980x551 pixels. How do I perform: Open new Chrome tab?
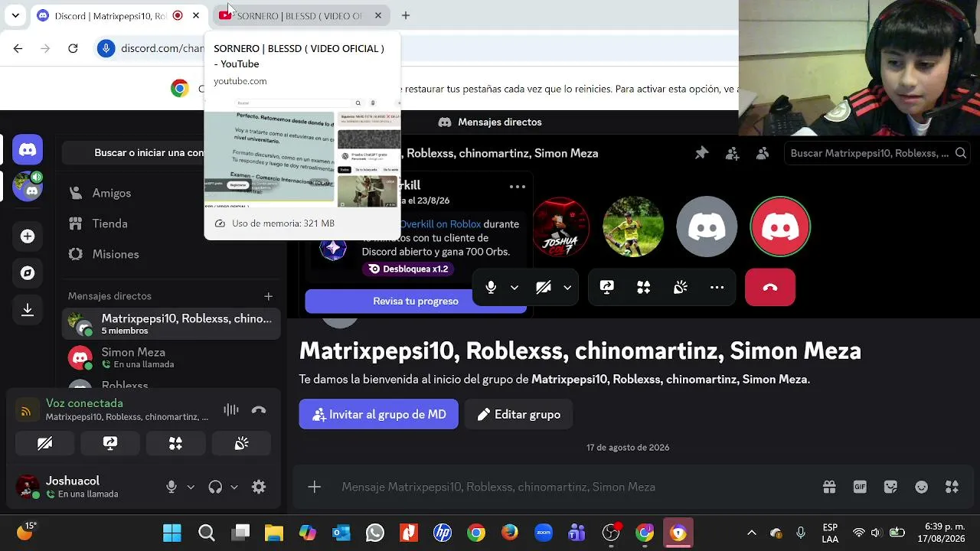click(406, 15)
